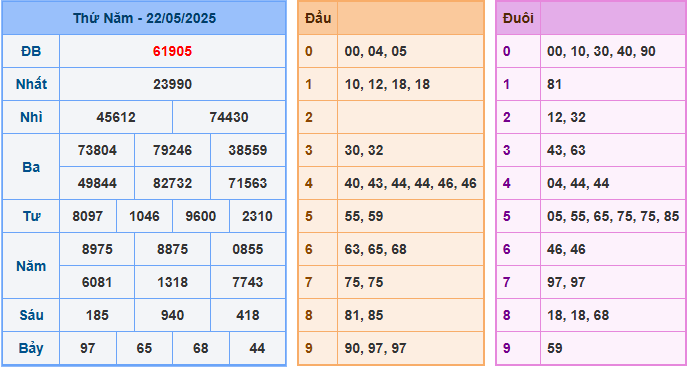Click Đầu row values 10, 12, 18, 18
The image size is (689, 368).
(387, 84)
